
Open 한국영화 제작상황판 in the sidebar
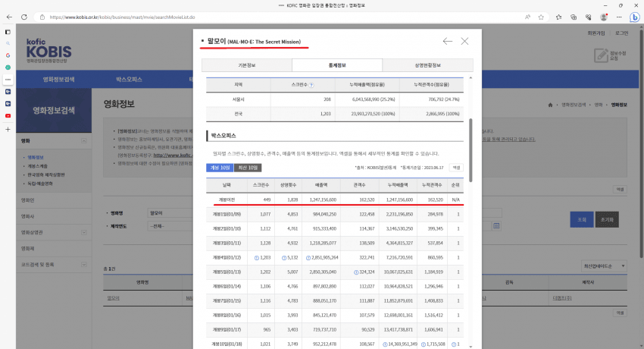46,174
